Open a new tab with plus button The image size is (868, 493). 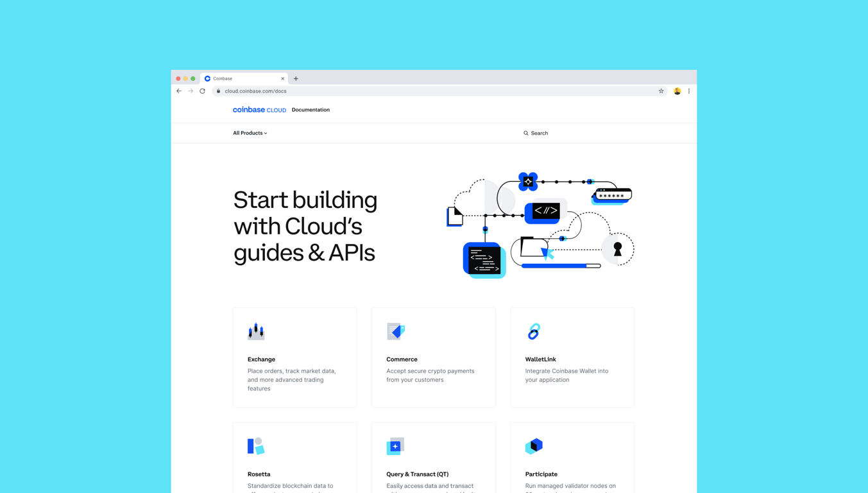tap(296, 79)
